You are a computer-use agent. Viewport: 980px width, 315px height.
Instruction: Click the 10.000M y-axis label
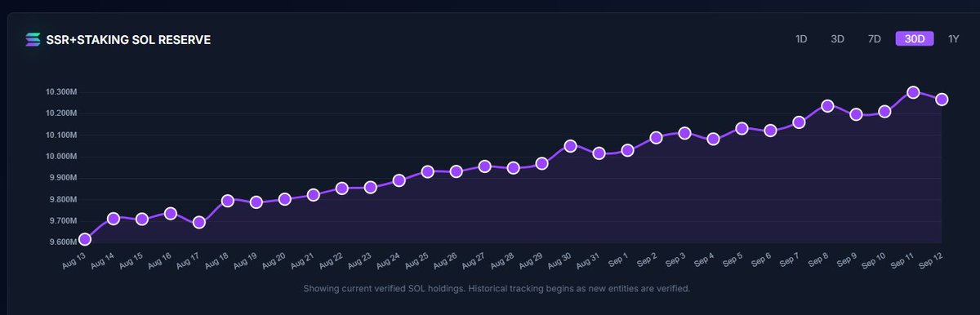(x=62, y=156)
